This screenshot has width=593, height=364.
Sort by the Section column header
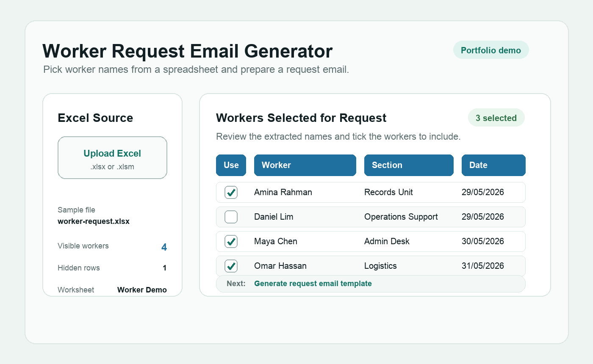pyautogui.click(x=409, y=165)
